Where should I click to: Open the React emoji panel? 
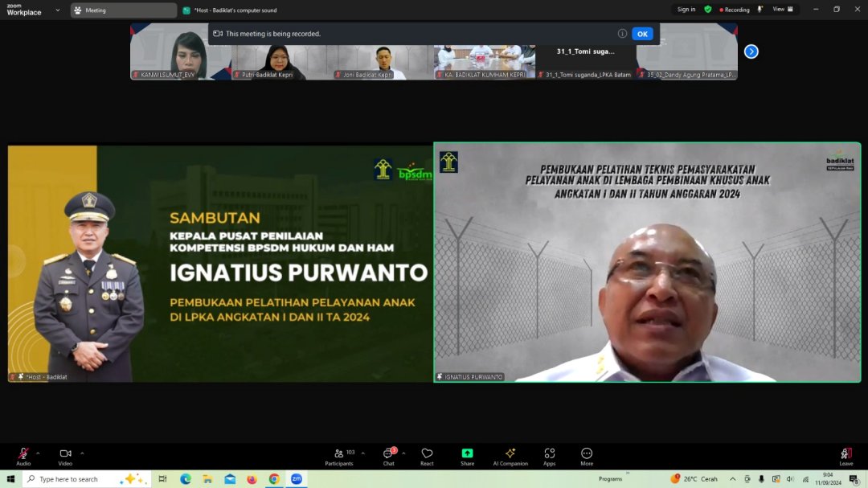pyautogui.click(x=427, y=456)
